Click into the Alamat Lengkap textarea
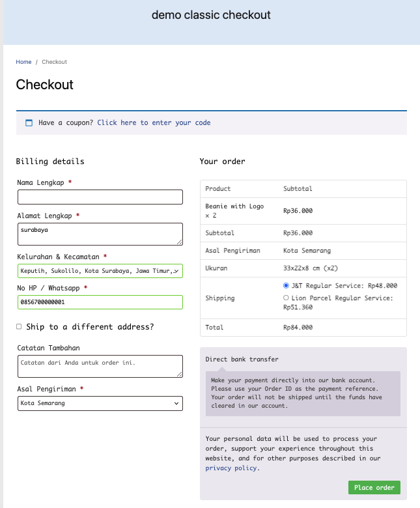Image resolution: width=420 pixels, height=508 pixels. coord(100,234)
